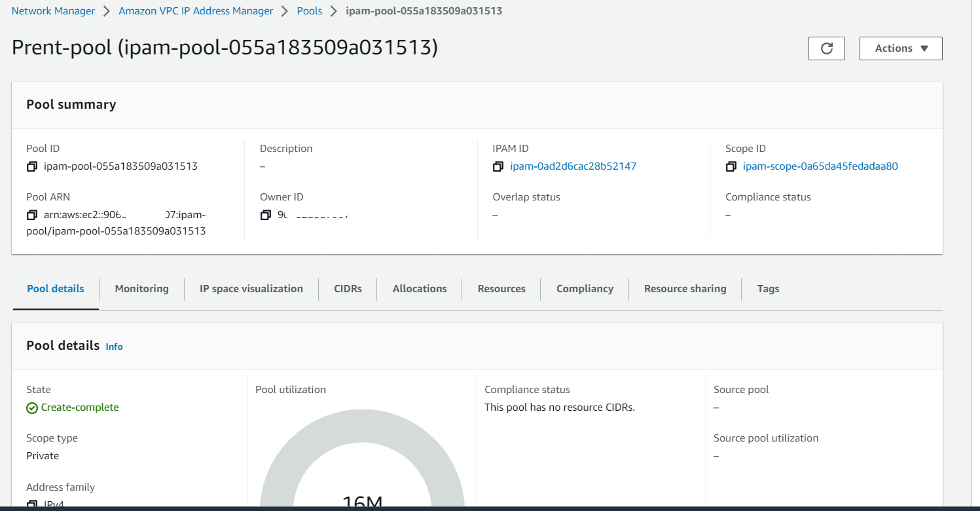Click the Pool summary heading
Image resolution: width=980 pixels, height=511 pixels.
[71, 105]
